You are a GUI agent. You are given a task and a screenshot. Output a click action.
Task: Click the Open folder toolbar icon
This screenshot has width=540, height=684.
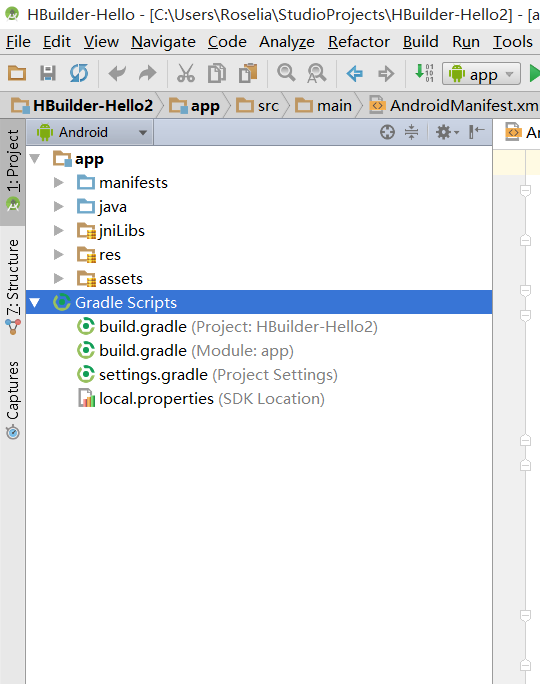tap(17, 73)
